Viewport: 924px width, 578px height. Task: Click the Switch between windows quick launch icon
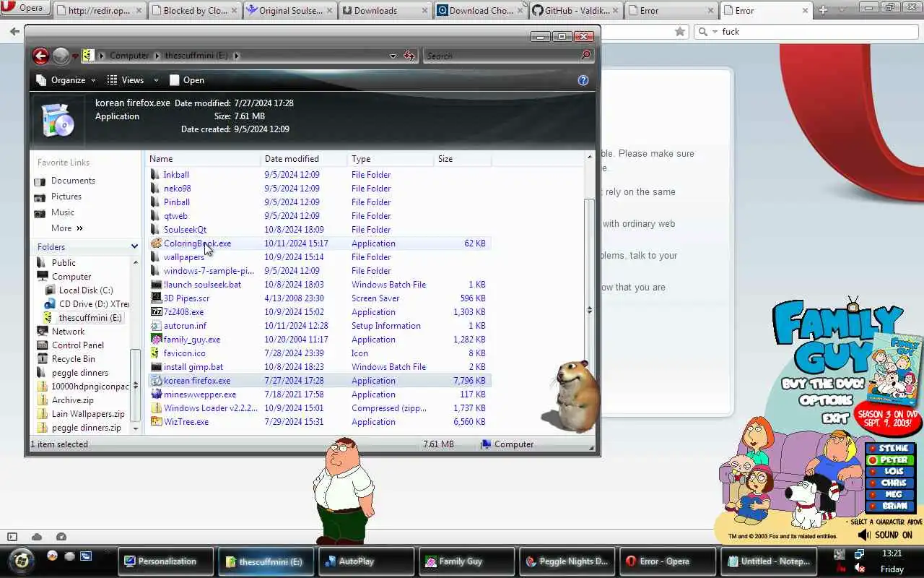86,556
